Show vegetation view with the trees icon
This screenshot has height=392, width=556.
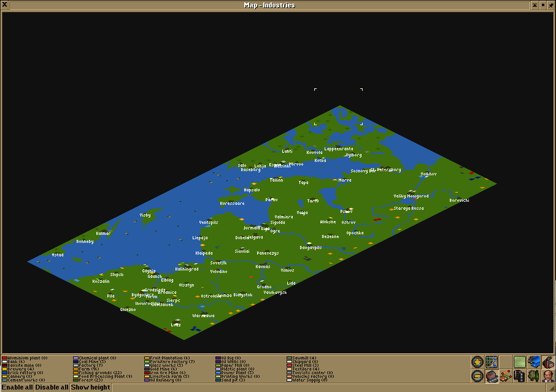tap(534, 376)
